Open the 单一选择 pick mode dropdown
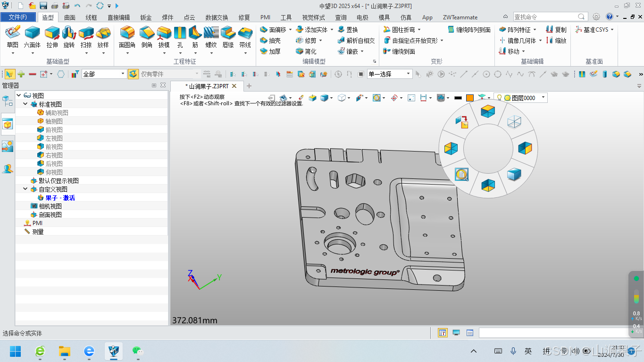Screen dimensions: 644x362 (409, 74)
